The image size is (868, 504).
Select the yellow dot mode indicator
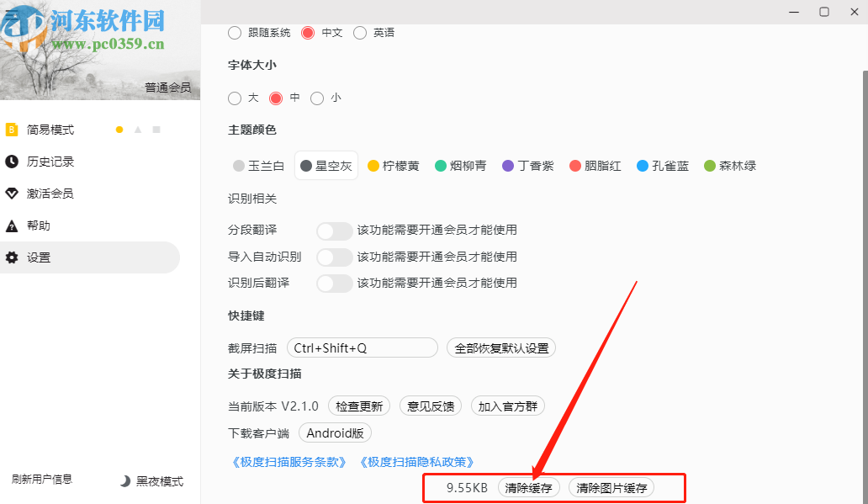119,130
